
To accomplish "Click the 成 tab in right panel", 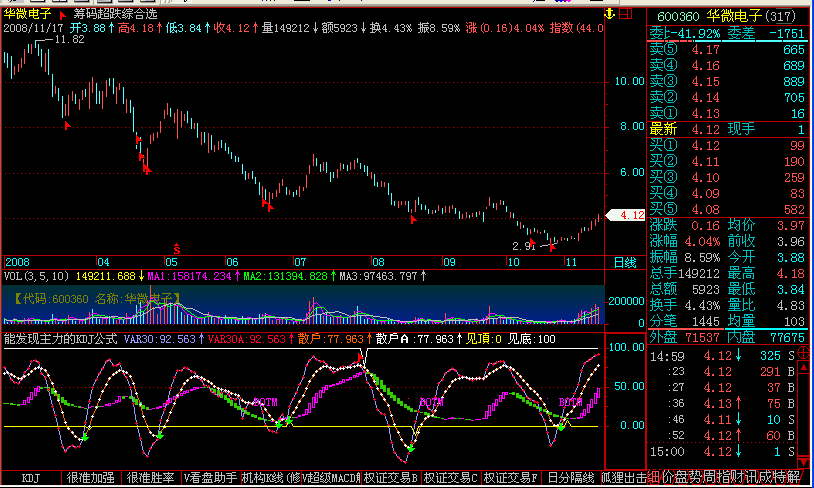I will tap(765, 477).
